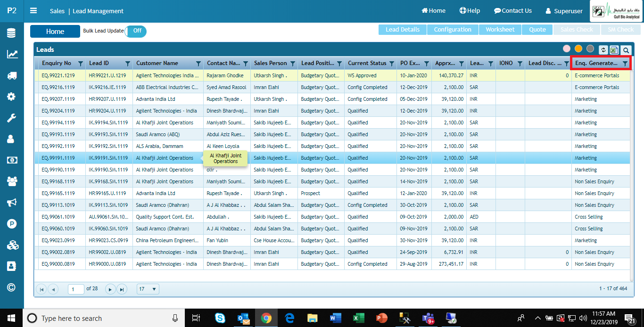Refresh the Leads grid
The width and height of the screenshot is (644, 327).
pos(603,50)
